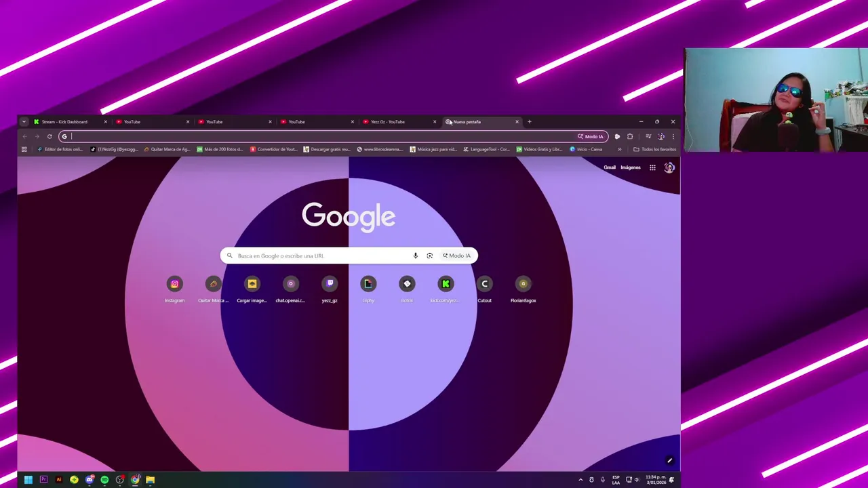Open Chrome three-dot menu
The width and height of the screenshot is (868, 488).
pyautogui.click(x=673, y=136)
